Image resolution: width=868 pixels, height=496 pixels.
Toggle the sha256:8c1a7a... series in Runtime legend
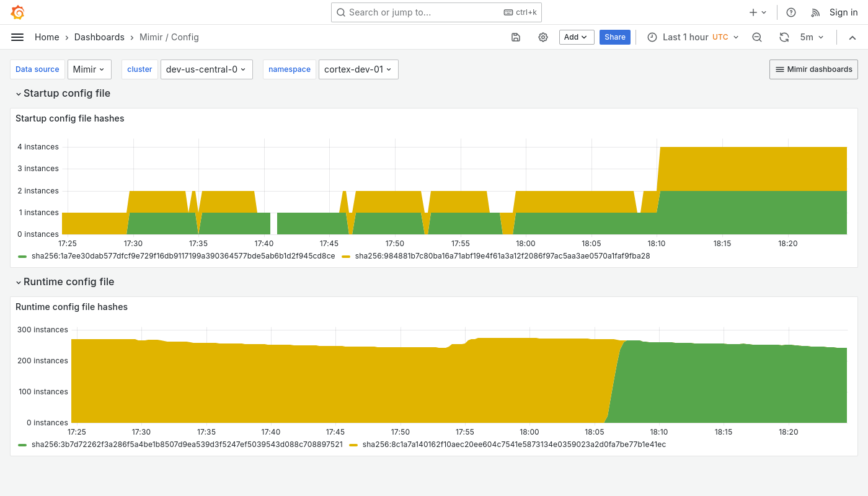pyautogui.click(x=515, y=445)
